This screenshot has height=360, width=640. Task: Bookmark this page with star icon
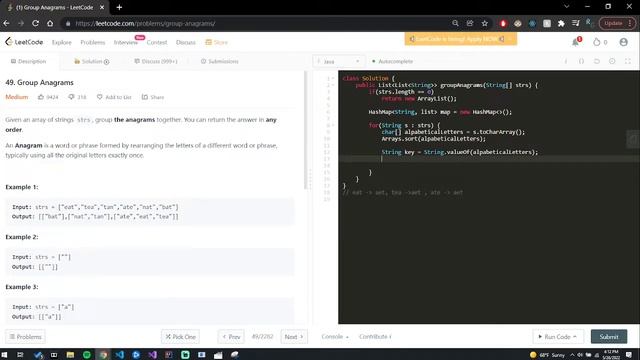[x=484, y=23]
